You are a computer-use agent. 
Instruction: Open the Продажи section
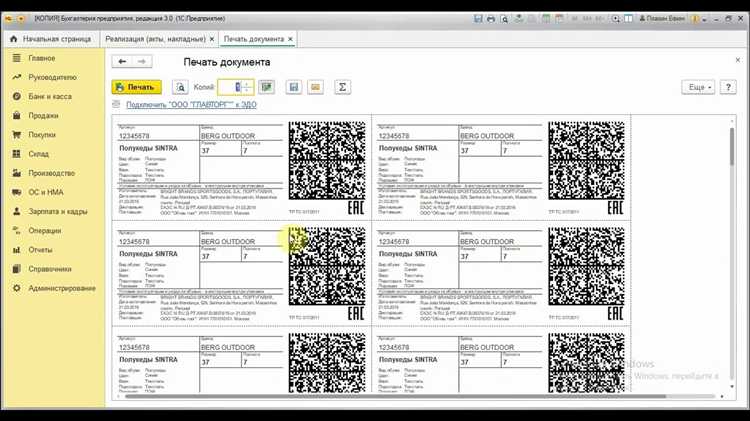pos(43,115)
